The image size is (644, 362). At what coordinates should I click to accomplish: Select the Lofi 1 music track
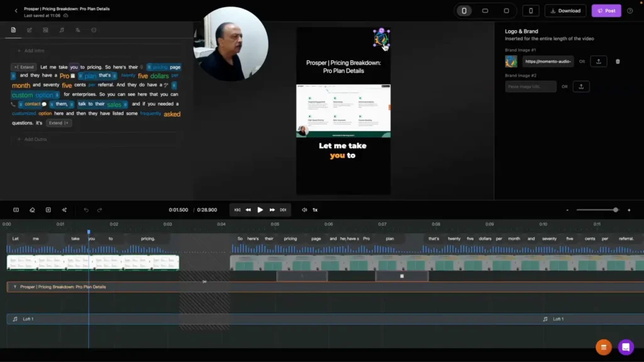coord(325,319)
